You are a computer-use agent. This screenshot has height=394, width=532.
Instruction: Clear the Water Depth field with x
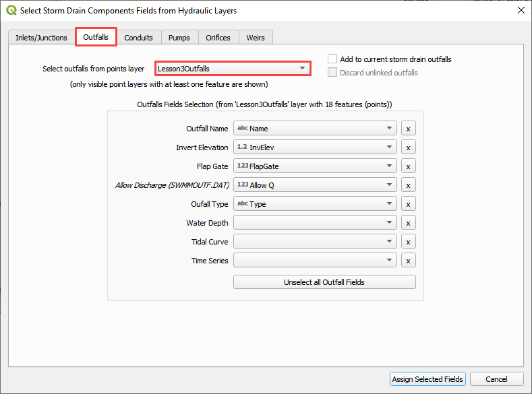pos(408,223)
